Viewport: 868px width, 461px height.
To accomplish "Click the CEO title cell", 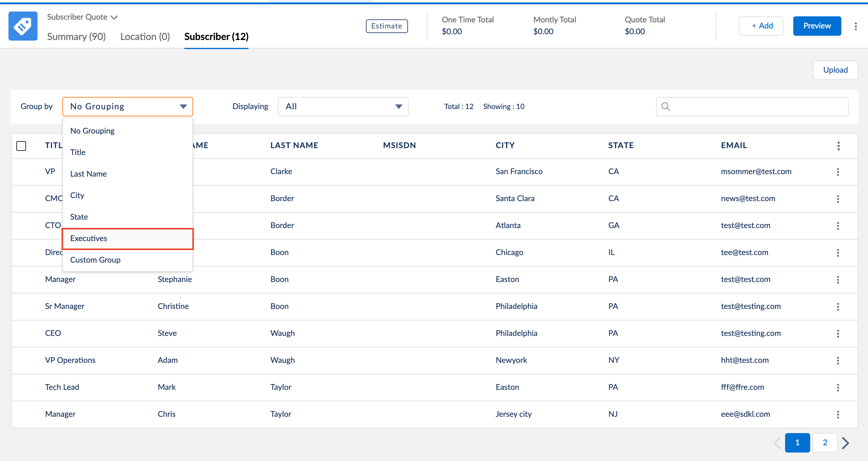I will (53, 333).
